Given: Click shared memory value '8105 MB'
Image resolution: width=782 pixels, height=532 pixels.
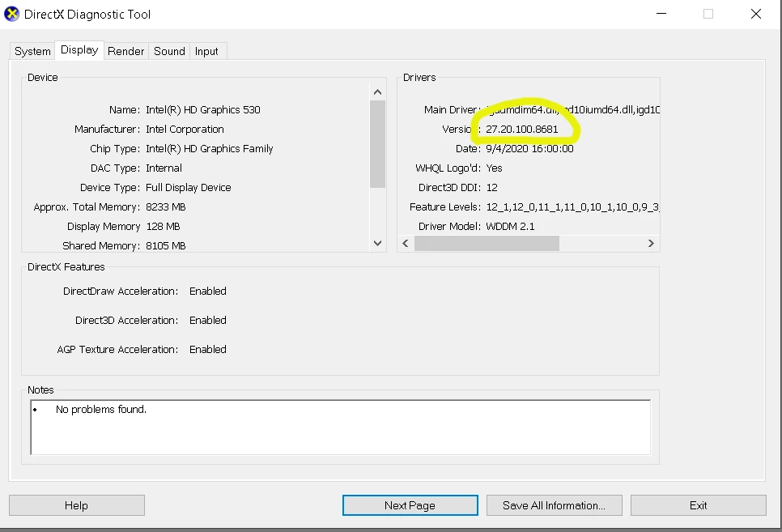Looking at the screenshot, I should click(166, 245).
